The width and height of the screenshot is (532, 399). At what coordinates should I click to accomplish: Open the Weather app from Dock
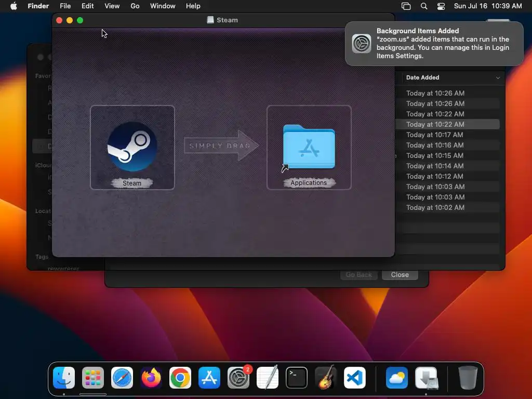[x=397, y=378]
